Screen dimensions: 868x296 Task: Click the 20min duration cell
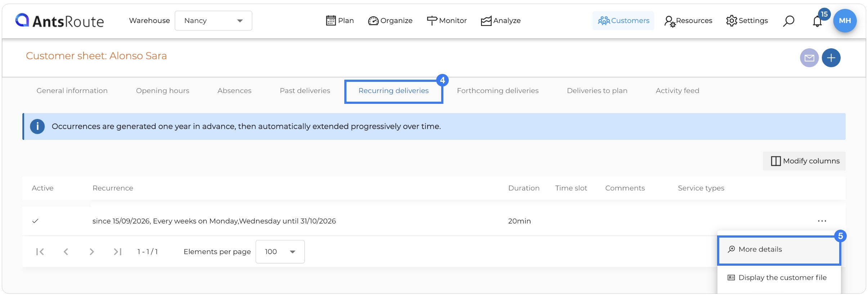(519, 221)
